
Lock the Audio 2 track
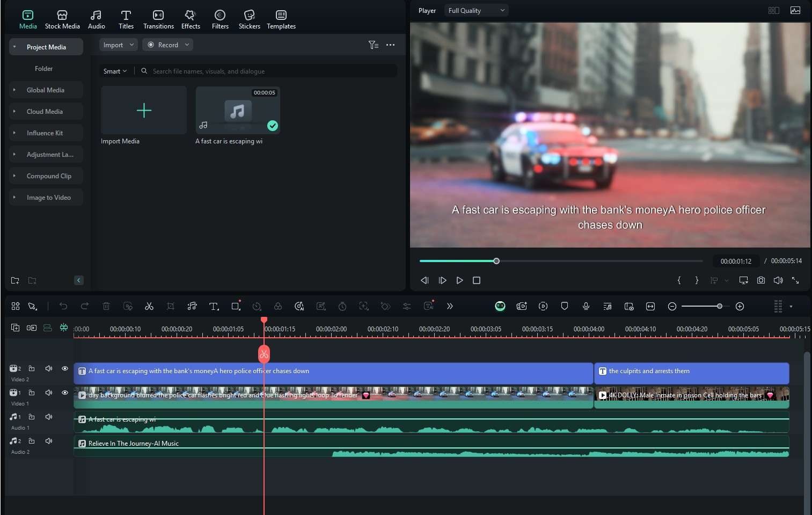32,441
